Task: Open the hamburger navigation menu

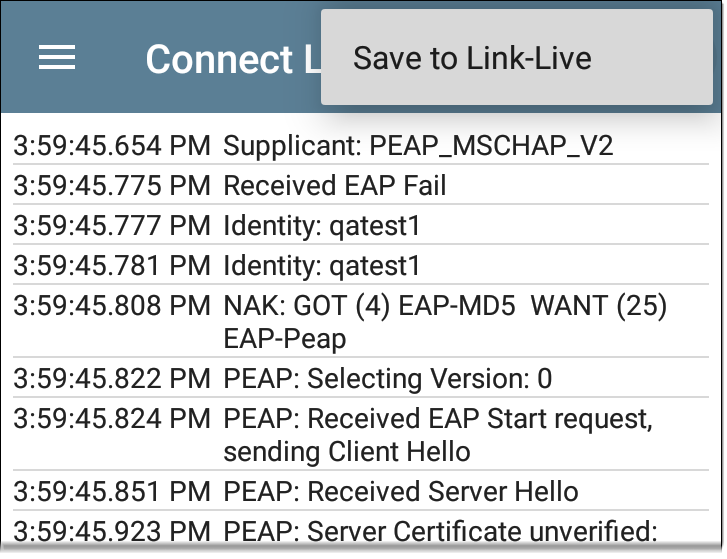Action: click(57, 57)
